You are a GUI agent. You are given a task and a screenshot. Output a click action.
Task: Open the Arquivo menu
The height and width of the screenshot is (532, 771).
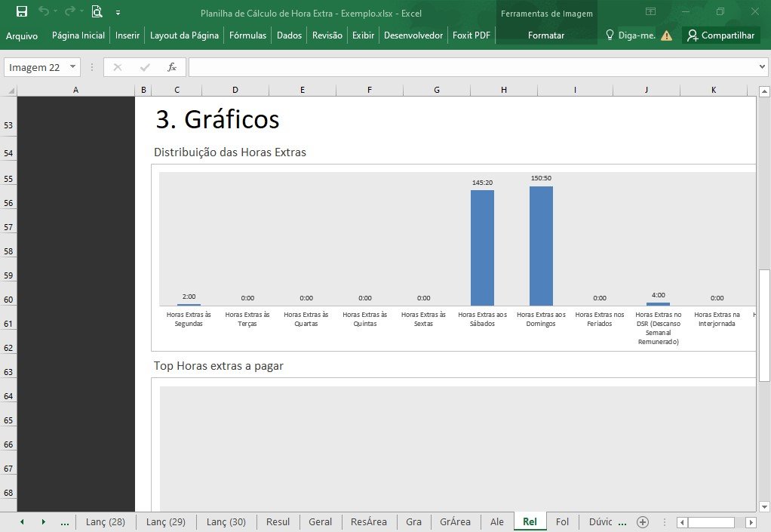[x=22, y=35]
